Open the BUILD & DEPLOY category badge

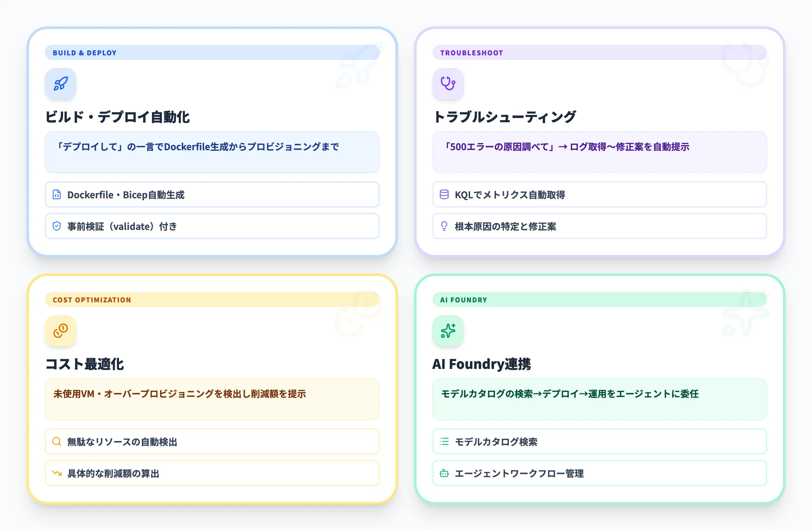(85, 52)
